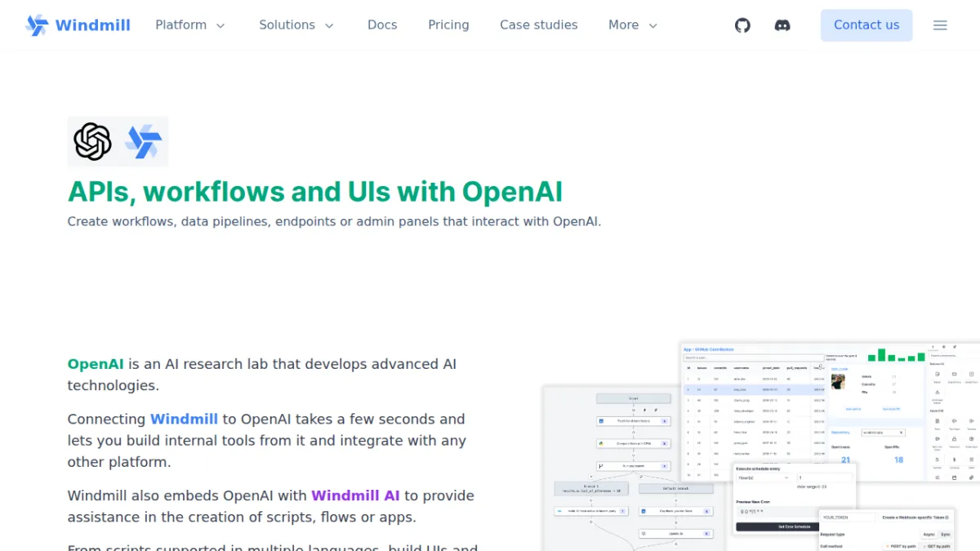Click heading "APIs, workflows and UIs with OpenAI"
This screenshot has height=551, width=980.
315,192
